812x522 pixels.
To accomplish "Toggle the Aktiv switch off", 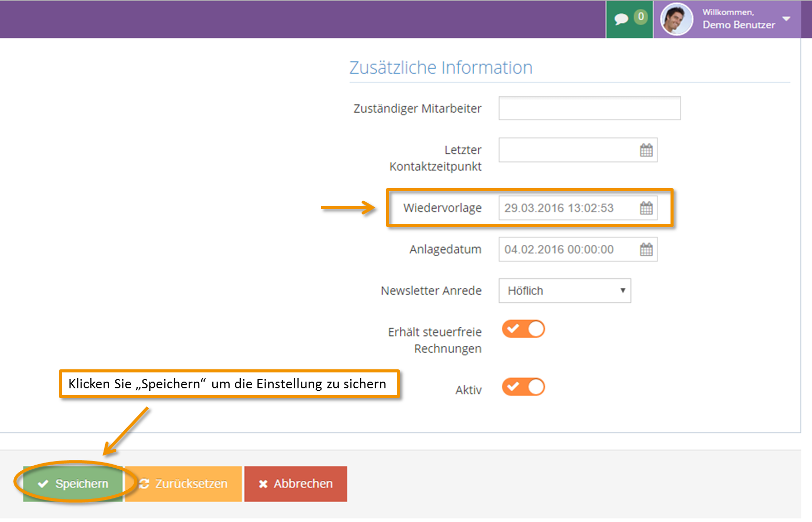I will point(523,387).
